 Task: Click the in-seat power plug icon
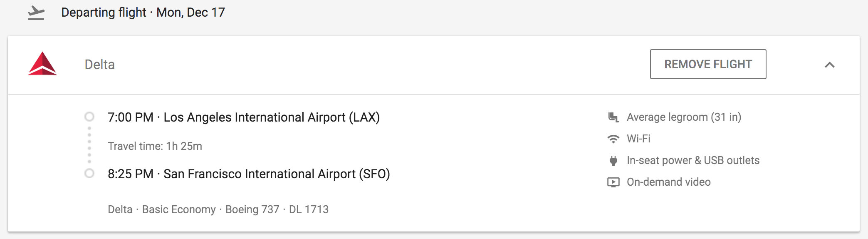(613, 161)
